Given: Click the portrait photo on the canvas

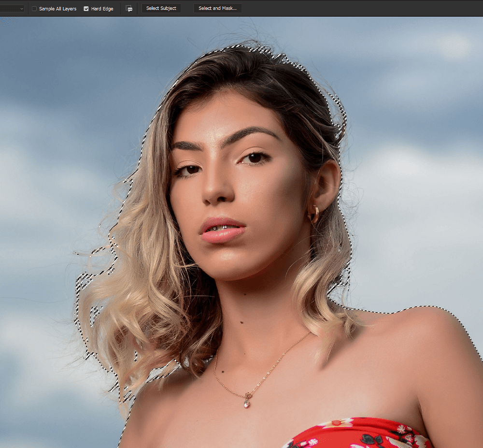Looking at the screenshot, I should 241,232.
